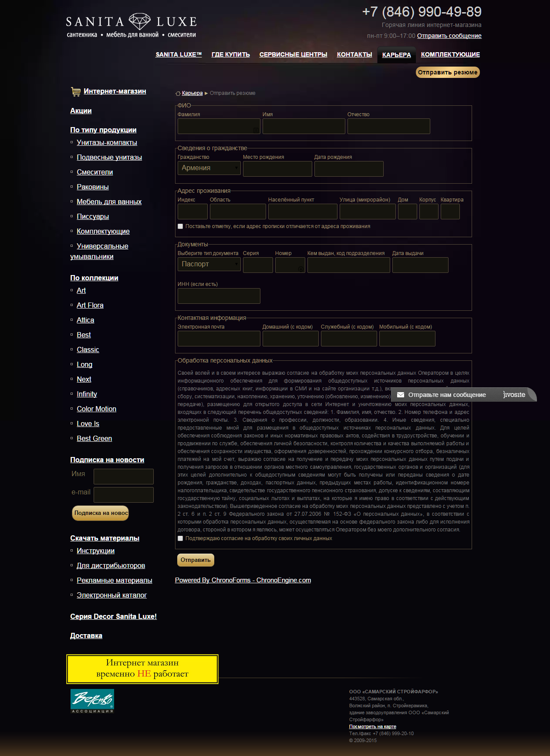Screen dimensions: 550x756
Task: Enable the different registration address checkbox
Action: click(x=180, y=226)
